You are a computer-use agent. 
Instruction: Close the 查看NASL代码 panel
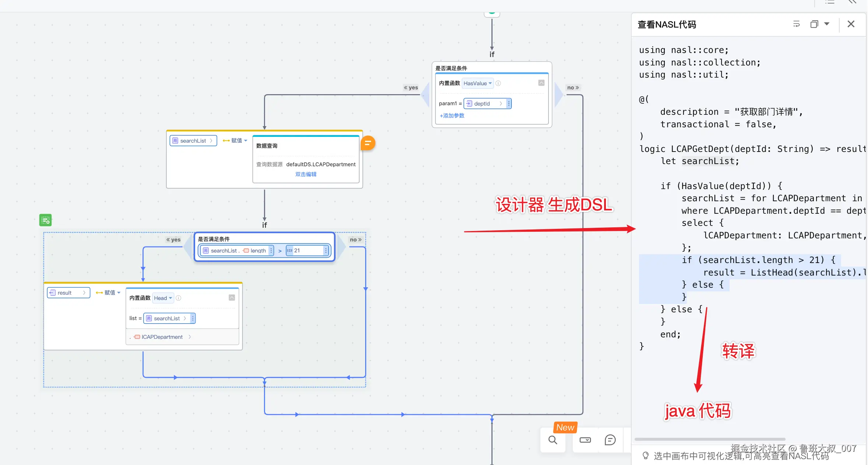pos(851,24)
